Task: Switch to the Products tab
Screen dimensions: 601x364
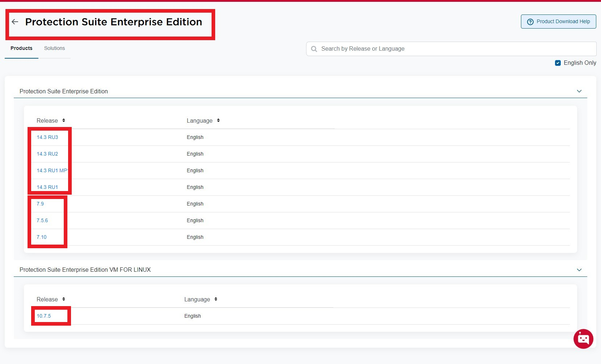Action: pyautogui.click(x=21, y=48)
